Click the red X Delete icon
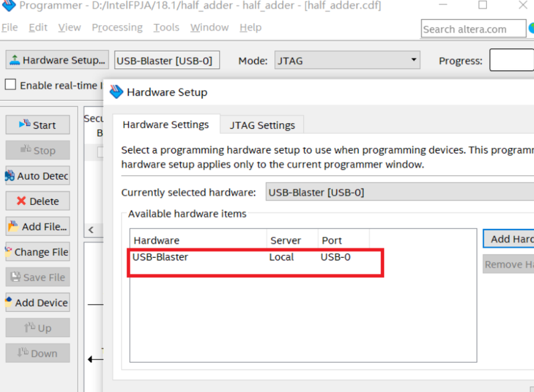Screen dimensions: 534x392 (21, 201)
